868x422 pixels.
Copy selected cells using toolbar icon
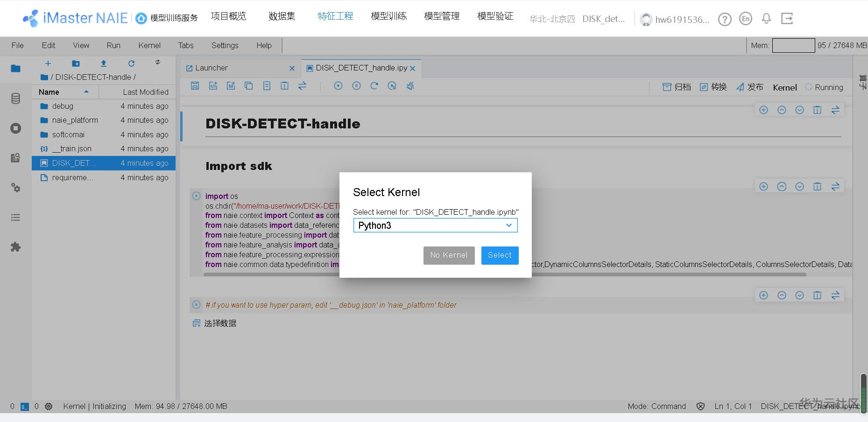click(x=249, y=86)
